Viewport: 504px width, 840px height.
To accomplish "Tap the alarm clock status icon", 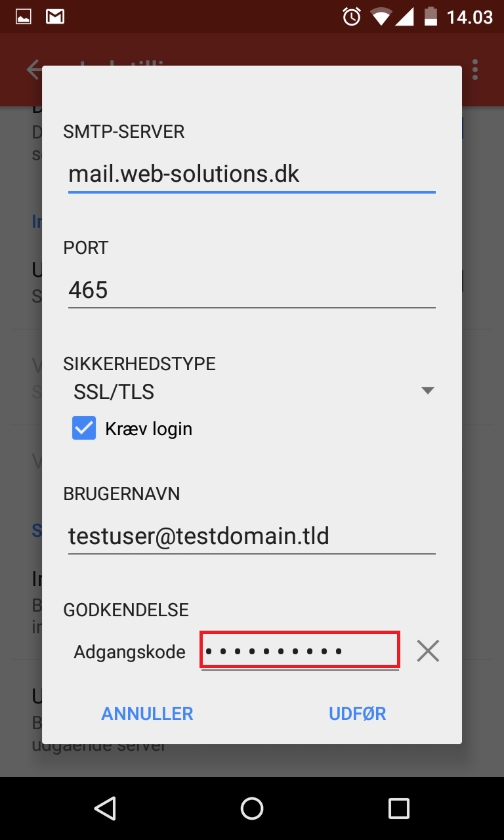I will (x=352, y=16).
